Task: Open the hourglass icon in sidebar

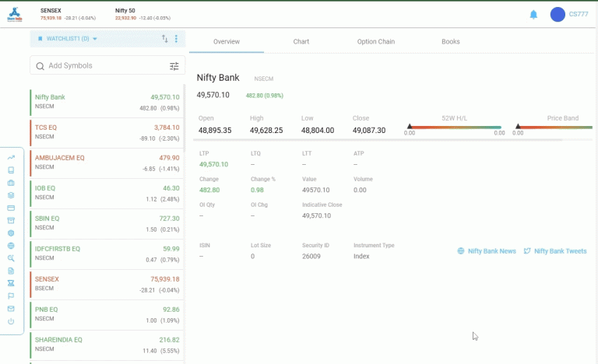Action: pyautogui.click(x=11, y=283)
